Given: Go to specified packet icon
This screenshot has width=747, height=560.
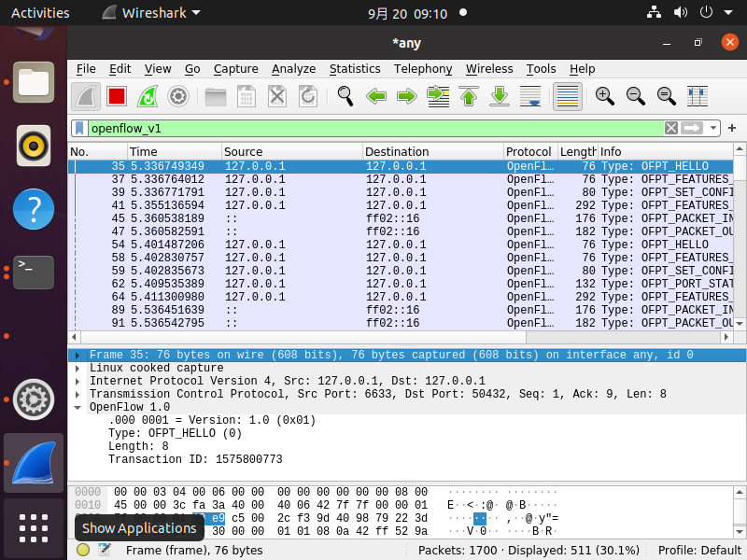Looking at the screenshot, I should click(x=438, y=97).
